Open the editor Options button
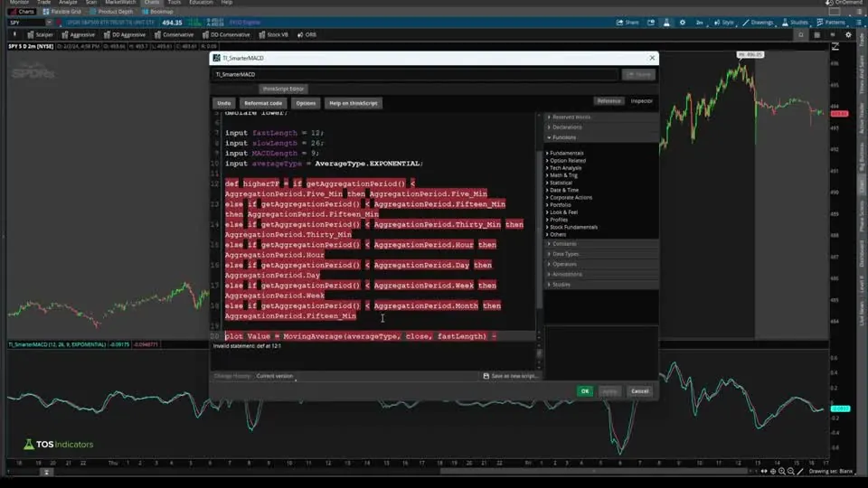The image size is (868, 488). [306, 103]
